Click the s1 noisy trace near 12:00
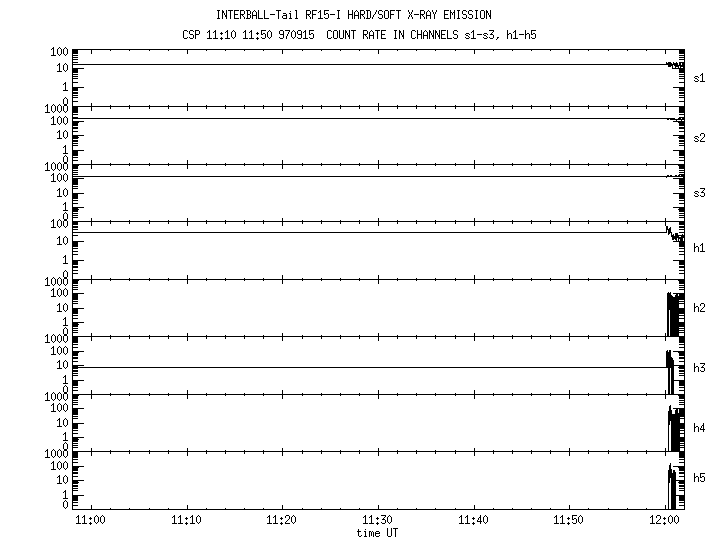The width and height of the screenshot is (720, 550). click(x=675, y=66)
